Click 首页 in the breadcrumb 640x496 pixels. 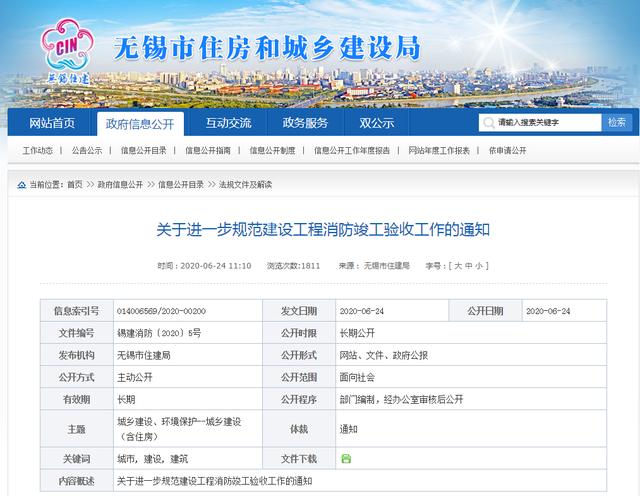74,185
